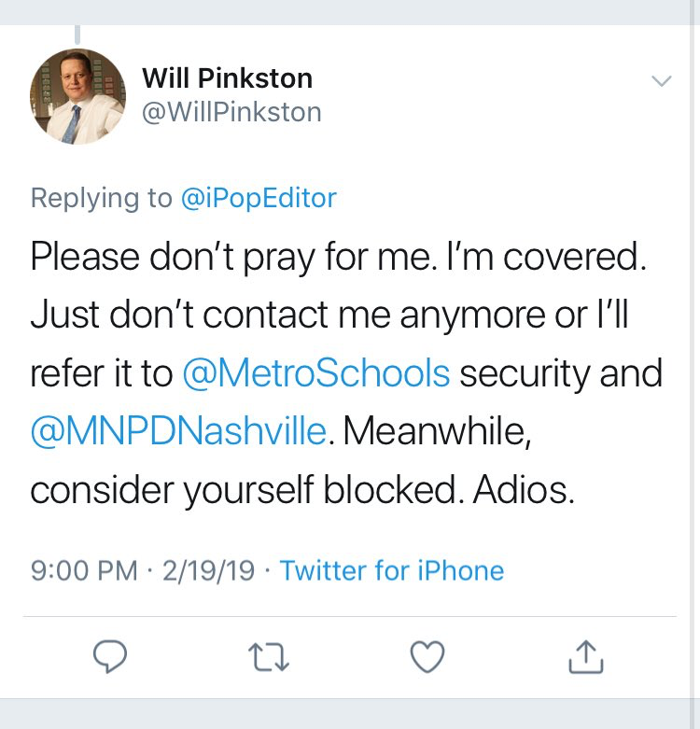Tap the thread connector line above the avatar
The width and height of the screenshot is (700, 729).
click(77, 35)
